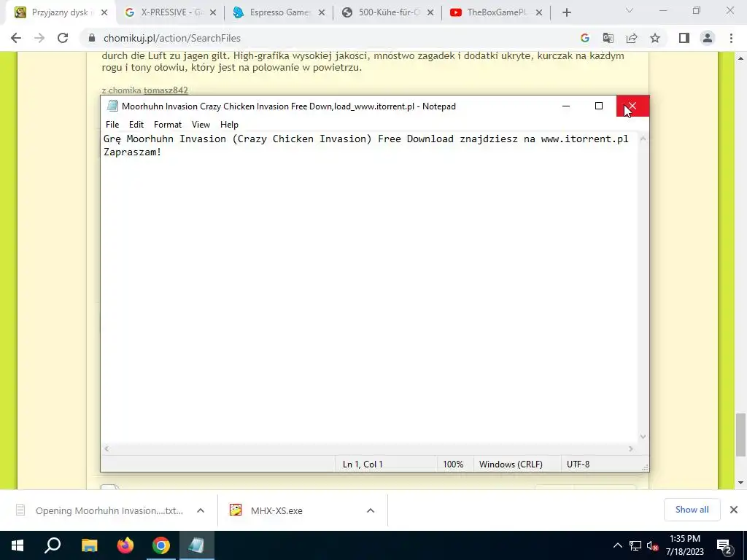
Task: Open taskbar clock and date
Action: click(x=684, y=545)
